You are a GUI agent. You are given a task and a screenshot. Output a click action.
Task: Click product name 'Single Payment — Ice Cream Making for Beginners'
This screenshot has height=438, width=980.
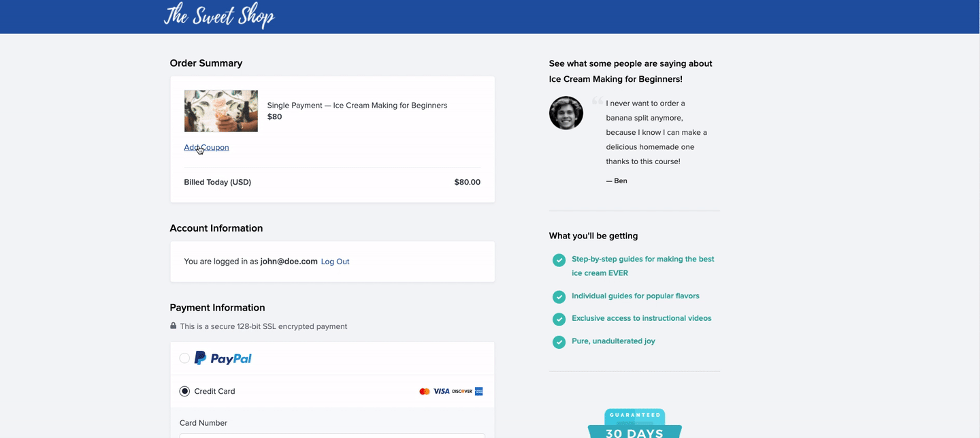pos(357,106)
